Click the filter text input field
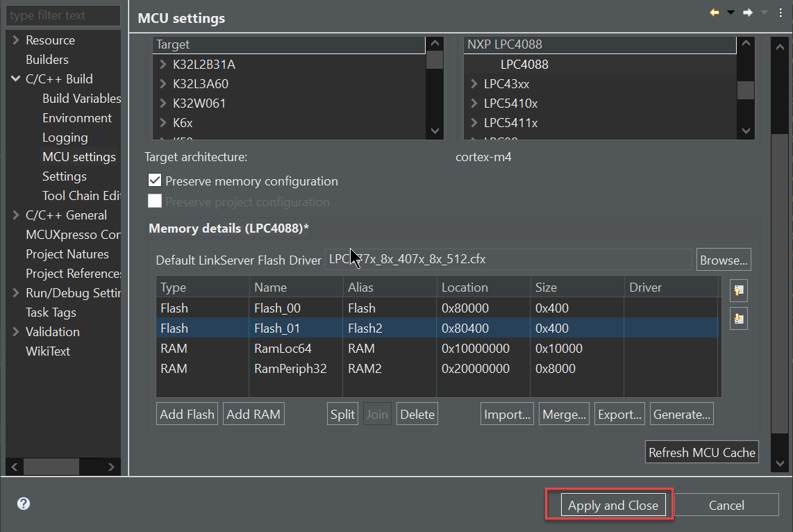This screenshot has height=532, width=793. point(62,15)
